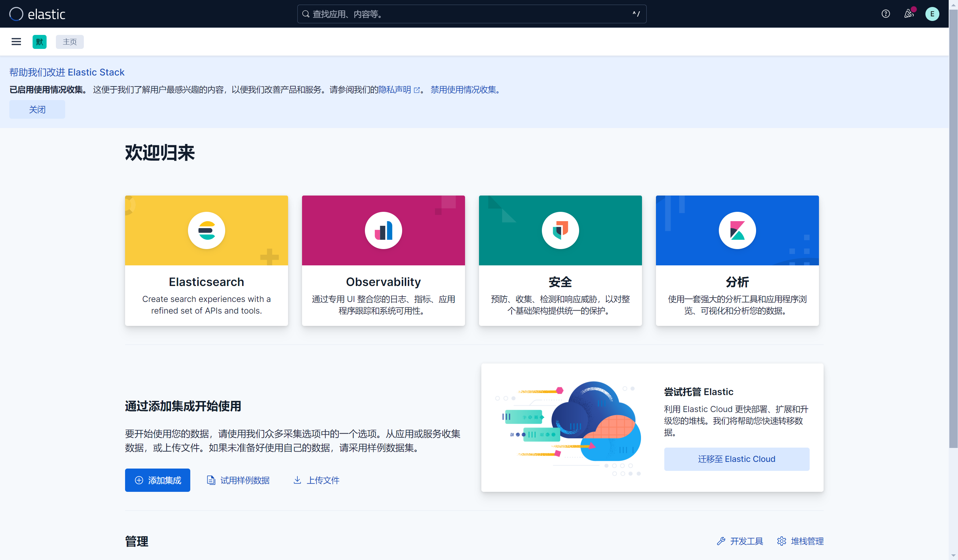Open the help menu icon
Viewport: 958px width, 560px height.
point(885,14)
